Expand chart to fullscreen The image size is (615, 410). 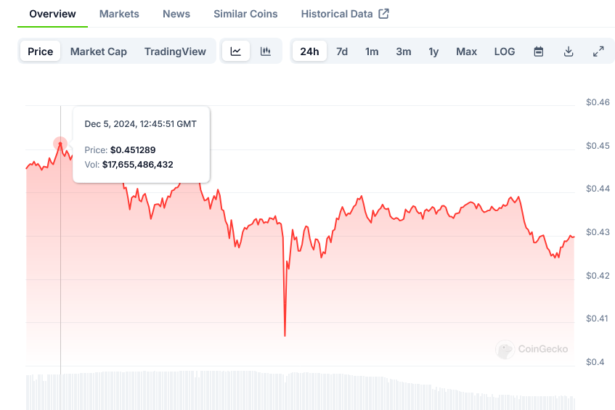[598, 51]
